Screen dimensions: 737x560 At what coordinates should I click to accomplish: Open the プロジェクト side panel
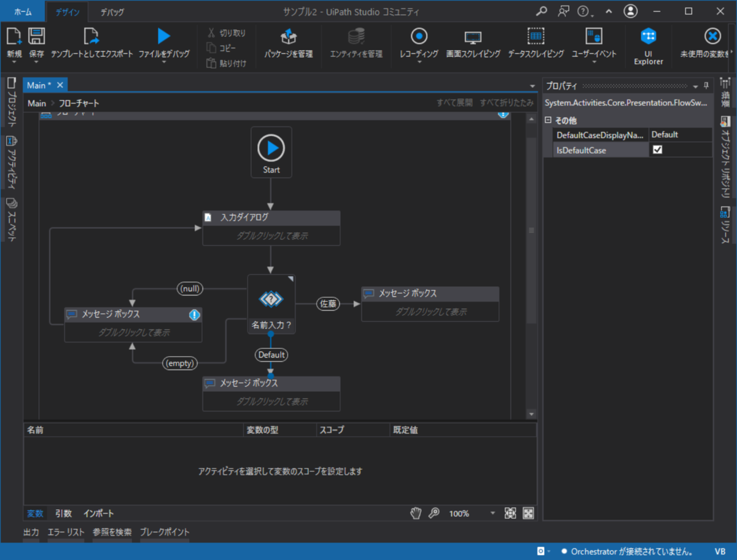pyautogui.click(x=11, y=101)
